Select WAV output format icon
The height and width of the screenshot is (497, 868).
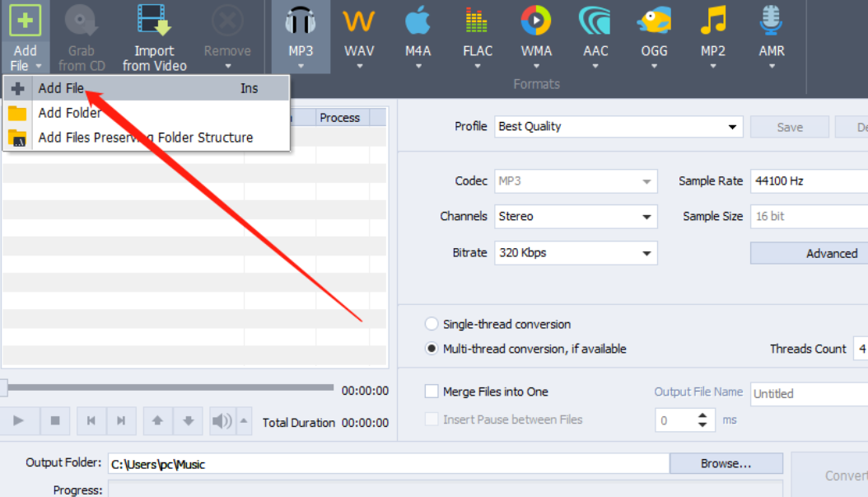(x=359, y=21)
